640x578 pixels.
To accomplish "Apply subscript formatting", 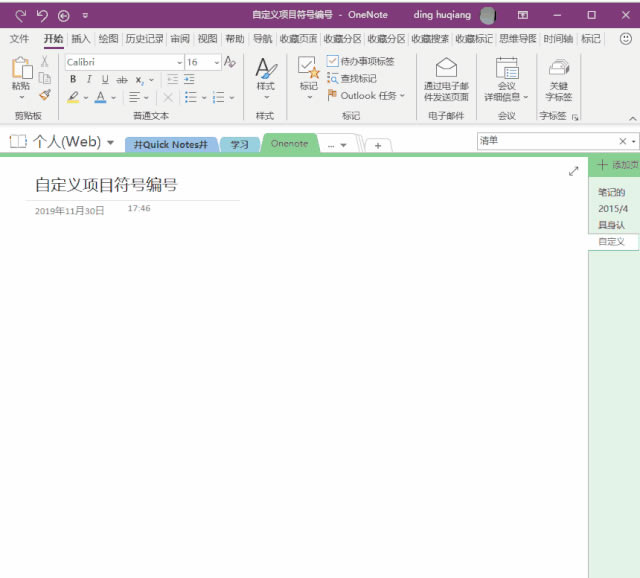I will (x=140, y=80).
